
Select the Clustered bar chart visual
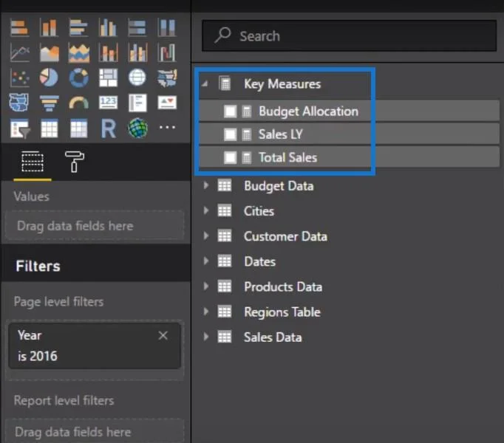(78, 27)
